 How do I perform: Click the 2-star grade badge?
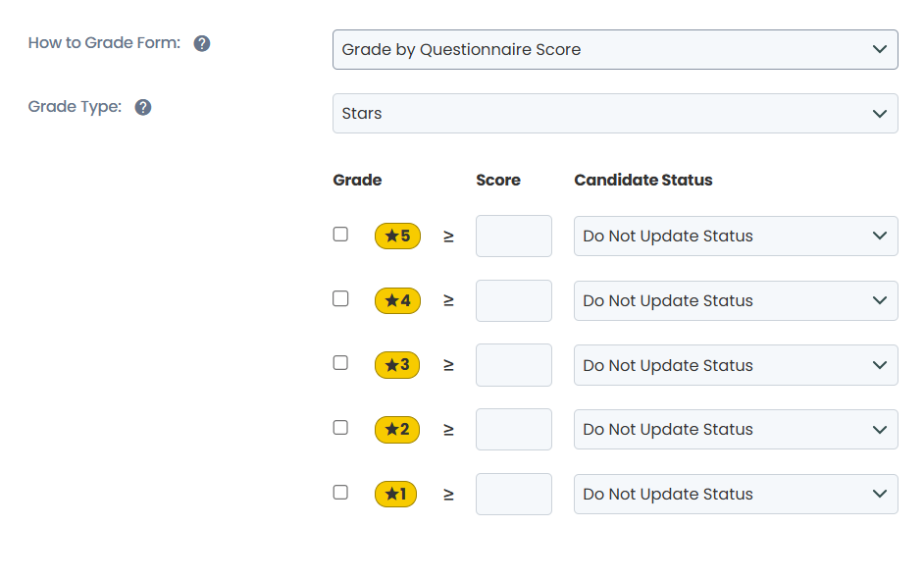tap(397, 429)
